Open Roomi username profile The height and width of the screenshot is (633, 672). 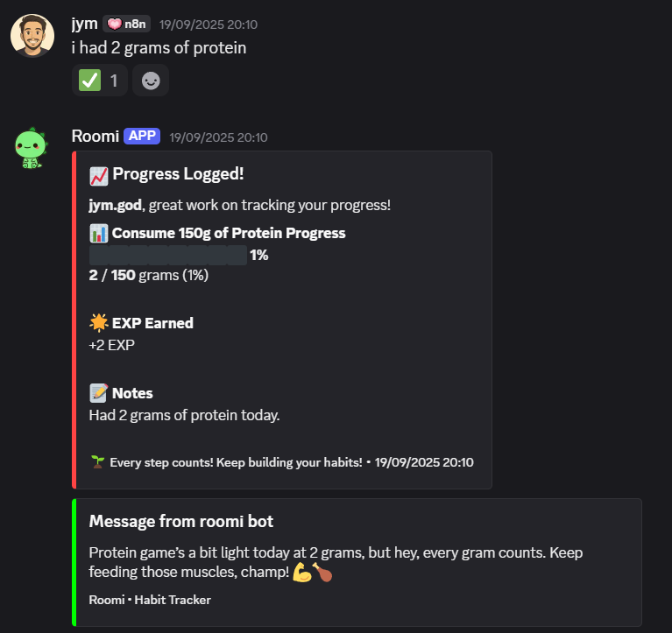(95, 136)
